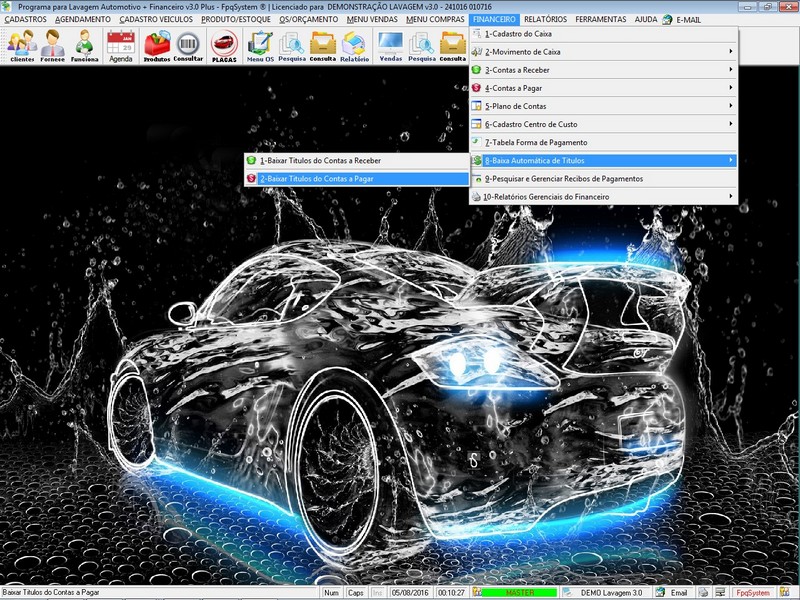Viewport: 800px width, 600px height.
Task: Open the PLACAS car icon
Action: pyautogui.click(x=224, y=46)
